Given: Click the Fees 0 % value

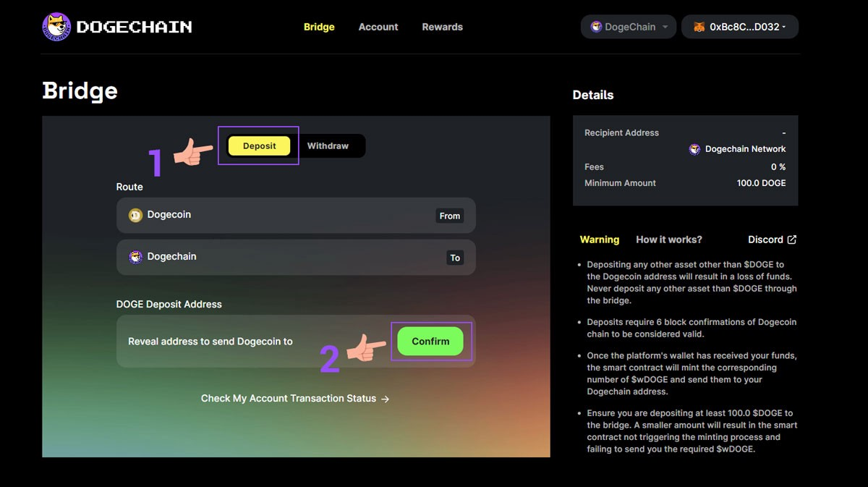Looking at the screenshot, I should (778, 167).
